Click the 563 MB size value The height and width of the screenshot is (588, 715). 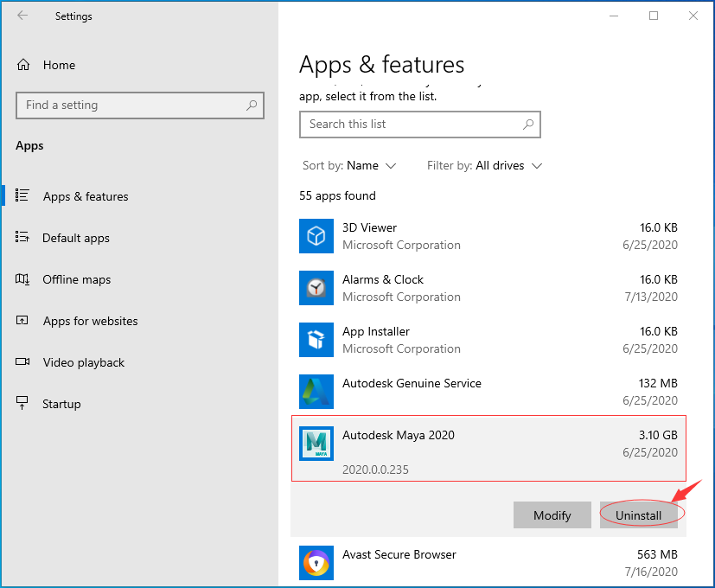(657, 554)
